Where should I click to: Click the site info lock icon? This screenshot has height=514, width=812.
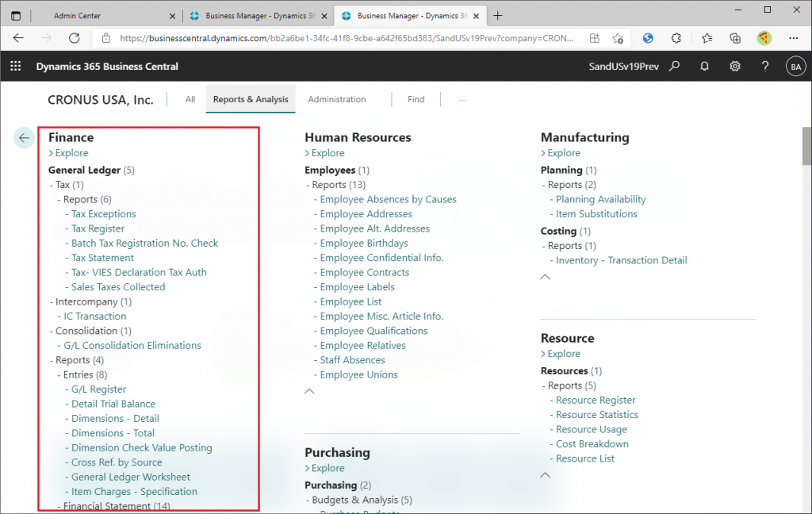(x=106, y=38)
